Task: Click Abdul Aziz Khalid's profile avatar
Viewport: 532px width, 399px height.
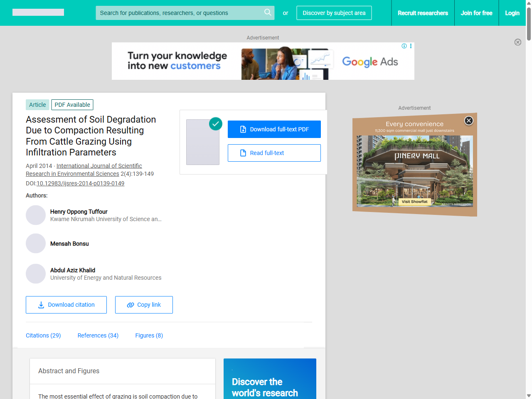Action: click(x=36, y=274)
